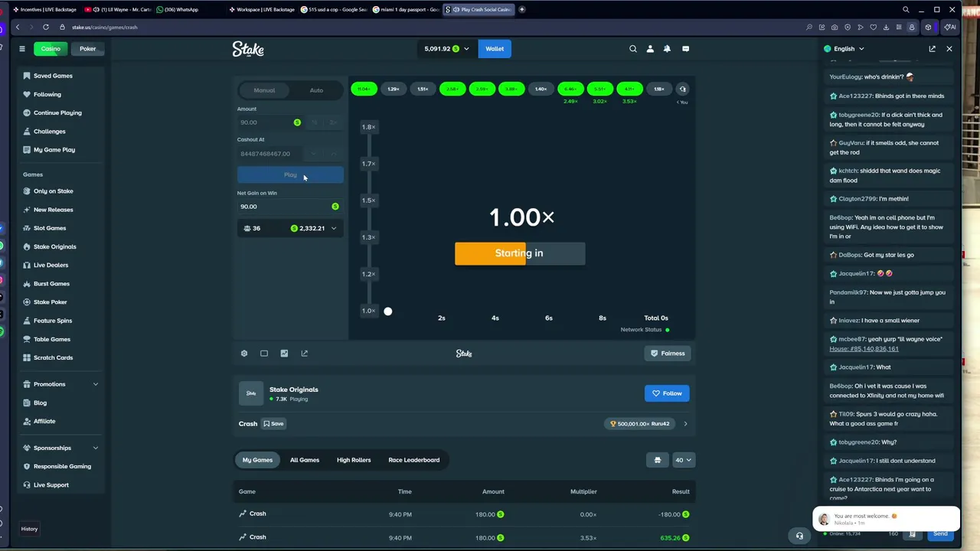Click the Starting in progress bar
Viewport: 980px width, 551px height.
[x=520, y=253]
